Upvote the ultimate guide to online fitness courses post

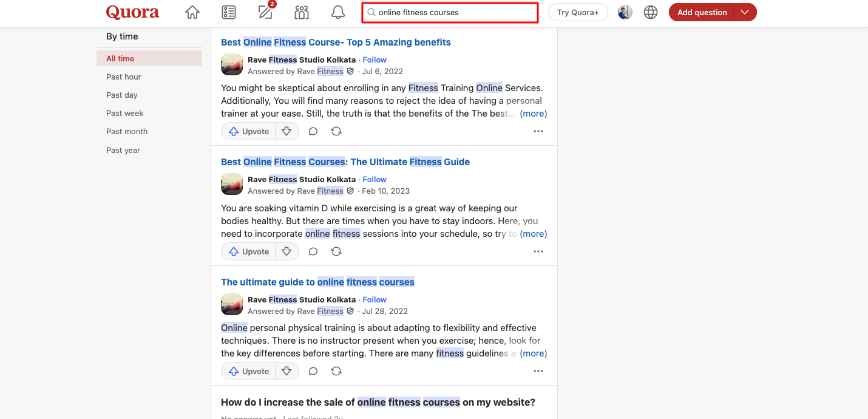click(x=249, y=371)
